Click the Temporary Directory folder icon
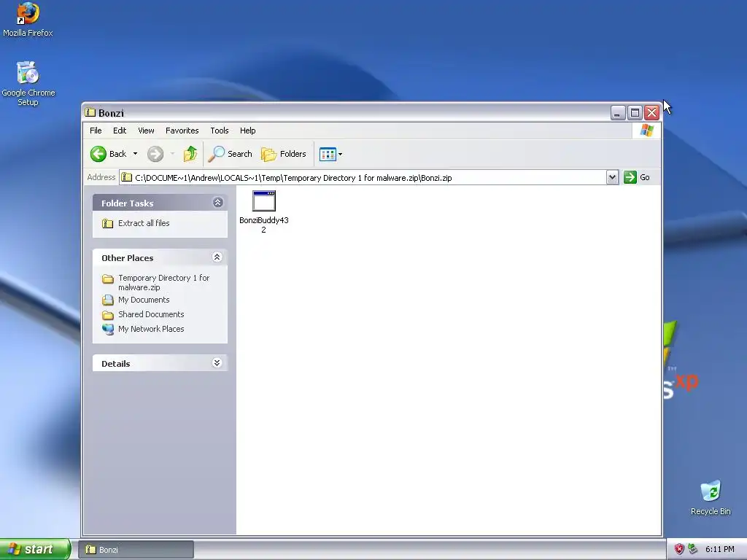This screenshot has width=747, height=560. 108,279
